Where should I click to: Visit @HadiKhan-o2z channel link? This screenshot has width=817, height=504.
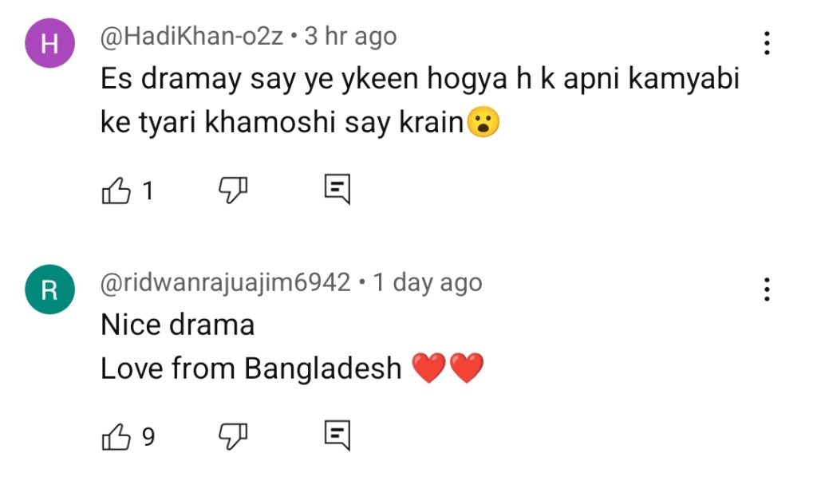coord(191,37)
